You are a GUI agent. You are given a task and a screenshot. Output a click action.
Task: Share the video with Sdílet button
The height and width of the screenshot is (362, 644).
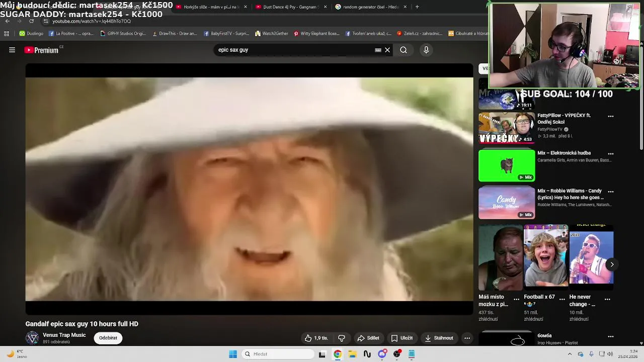tap(368, 338)
